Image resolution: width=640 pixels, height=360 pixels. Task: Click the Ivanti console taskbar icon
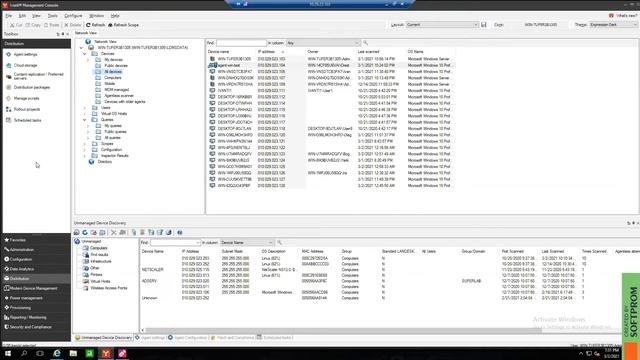pyautogui.click(x=106, y=353)
